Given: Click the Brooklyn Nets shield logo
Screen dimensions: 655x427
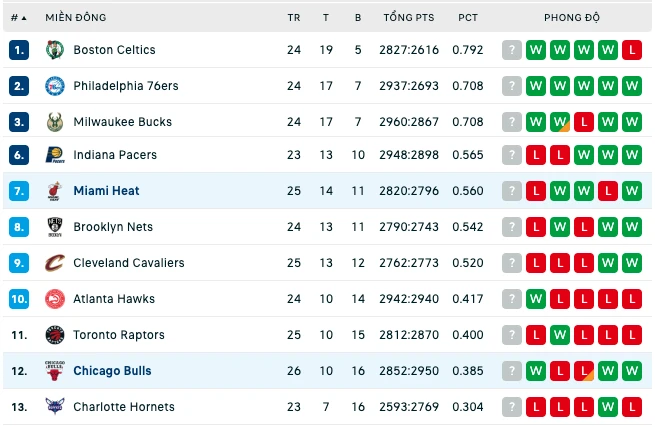Looking at the screenshot, I should (55, 227).
